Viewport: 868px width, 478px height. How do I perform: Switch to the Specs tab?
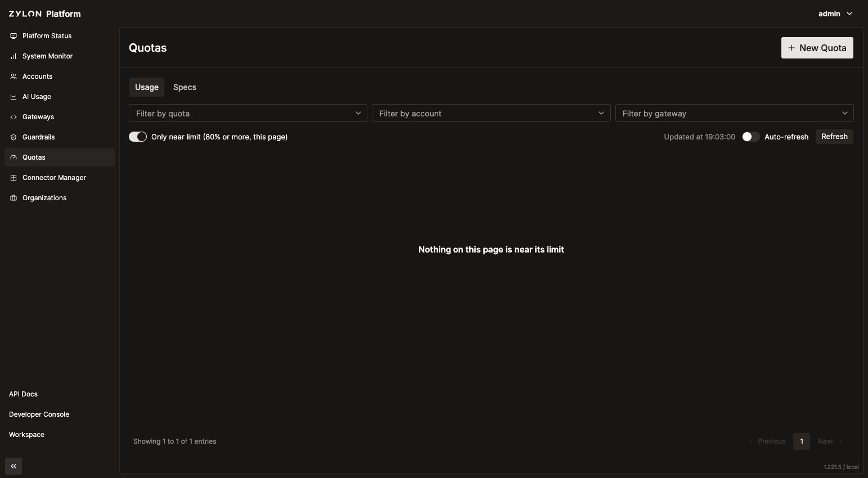click(x=185, y=87)
